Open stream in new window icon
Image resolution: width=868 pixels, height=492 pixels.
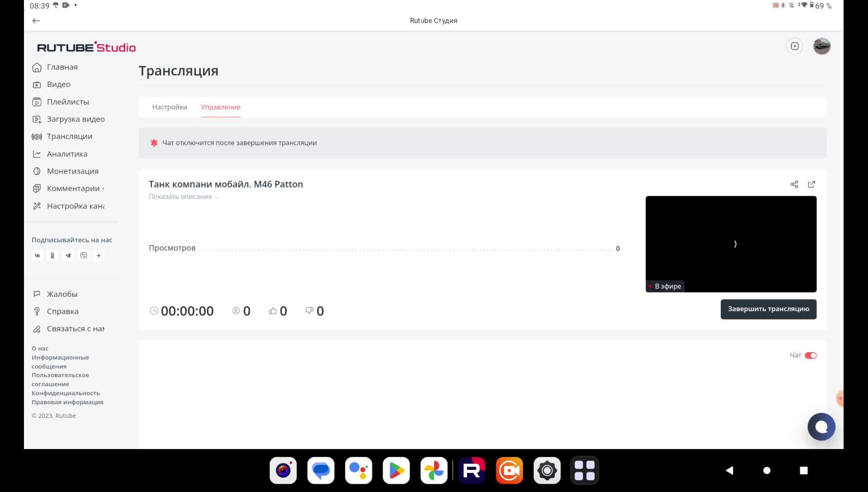coord(811,184)
